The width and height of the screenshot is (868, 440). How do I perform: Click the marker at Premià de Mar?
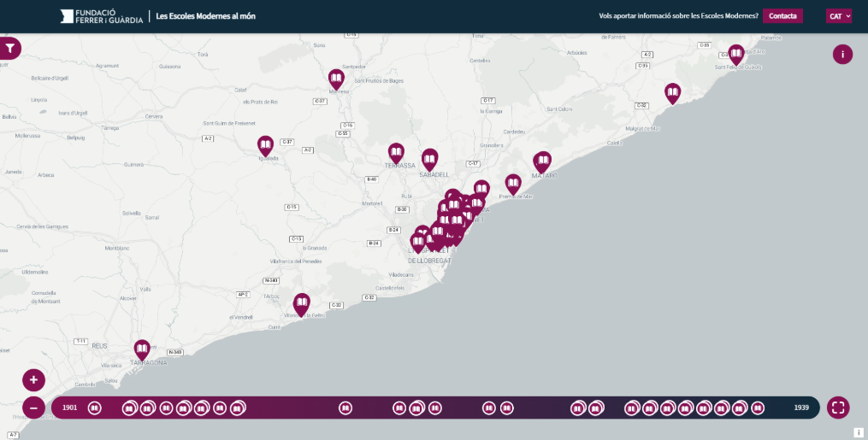(513, 183)
